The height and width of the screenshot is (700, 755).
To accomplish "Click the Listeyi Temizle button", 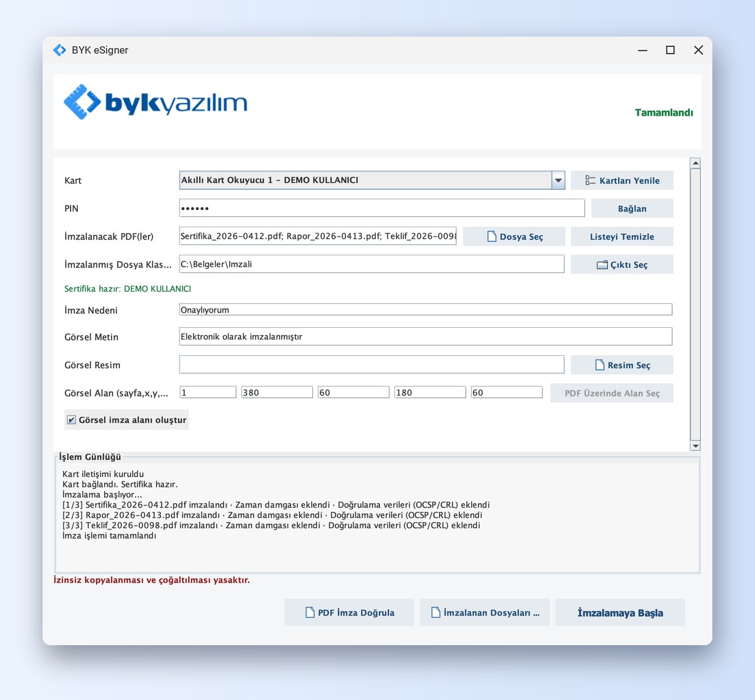I will coord(622,236).
